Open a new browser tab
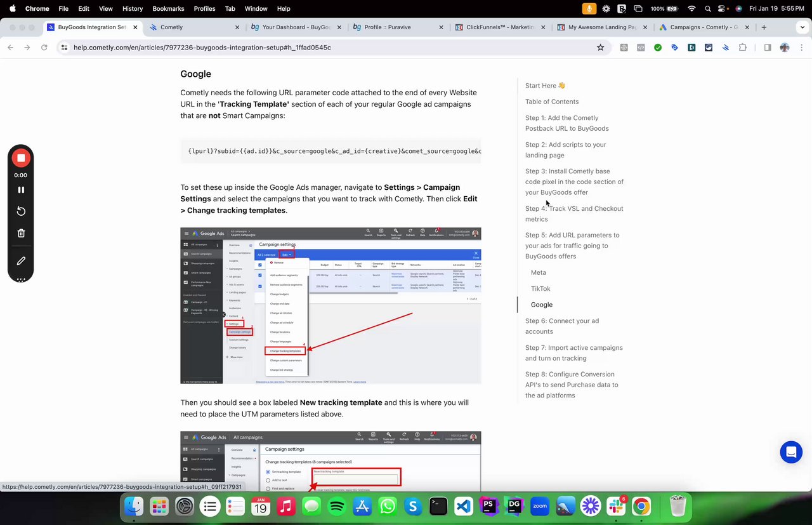The width and height of the screenshot is (812, 525). (x=764, y=27)
